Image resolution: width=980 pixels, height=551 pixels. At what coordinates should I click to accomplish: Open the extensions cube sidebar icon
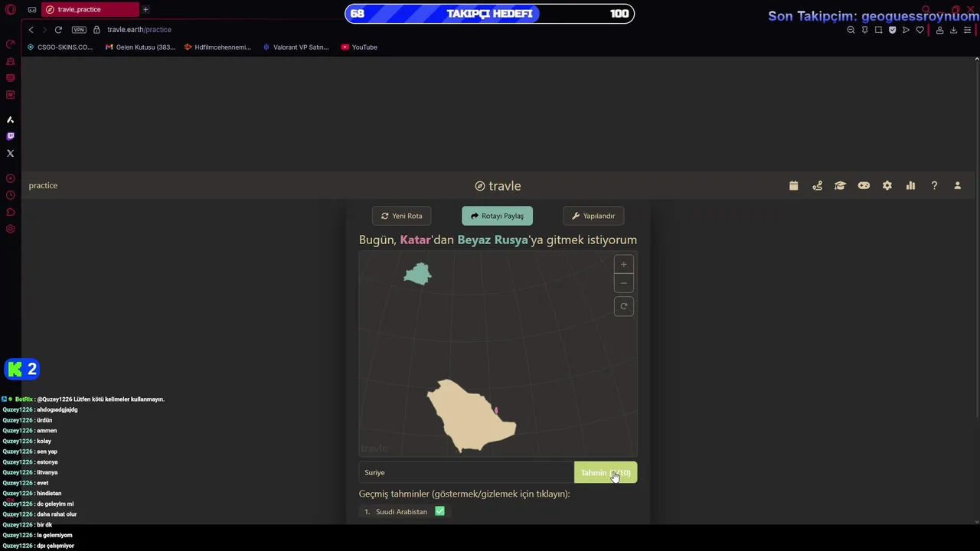[11, 212]
